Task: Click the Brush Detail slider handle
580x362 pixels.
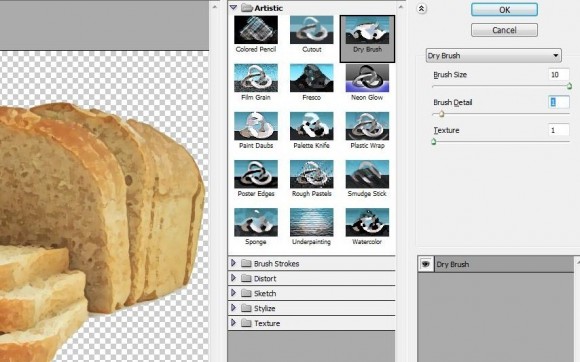Action: [x=441, y=114]
